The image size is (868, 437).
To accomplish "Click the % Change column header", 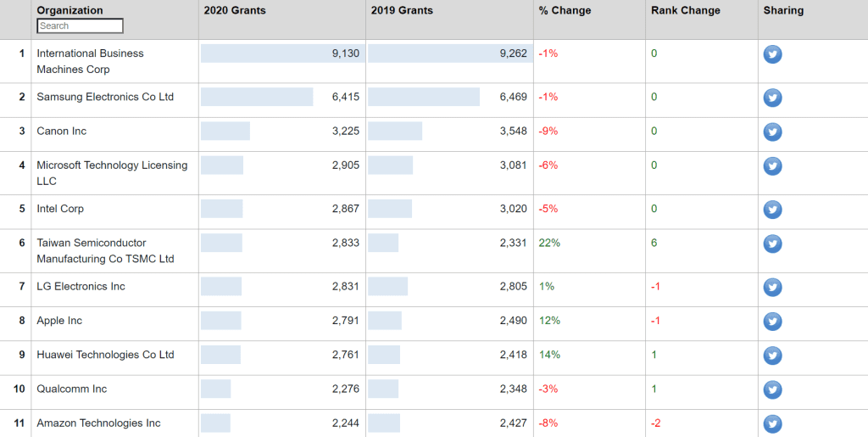I will (x=565, y=10).
